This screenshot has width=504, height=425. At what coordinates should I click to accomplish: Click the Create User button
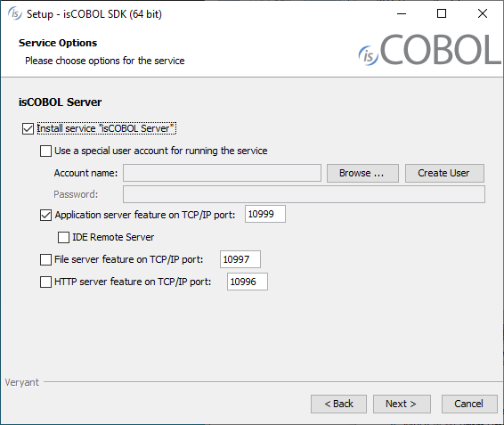tap(444, 173)
